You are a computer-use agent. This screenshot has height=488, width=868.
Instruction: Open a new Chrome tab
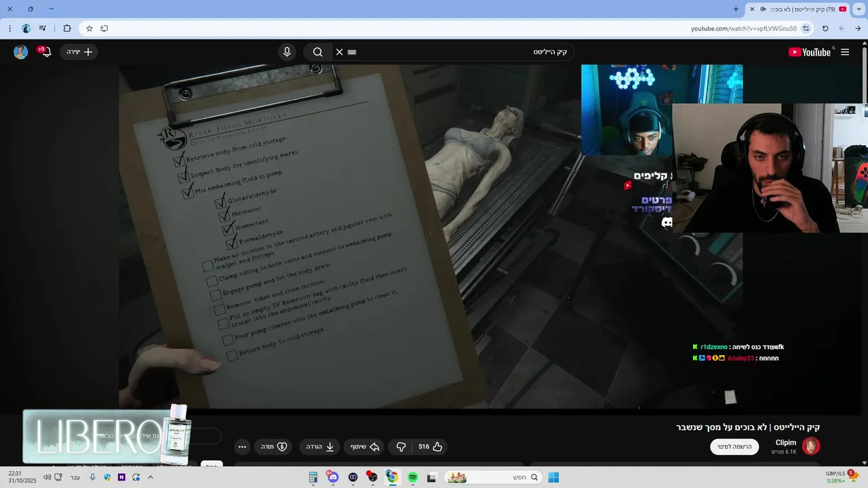point(736,9)
